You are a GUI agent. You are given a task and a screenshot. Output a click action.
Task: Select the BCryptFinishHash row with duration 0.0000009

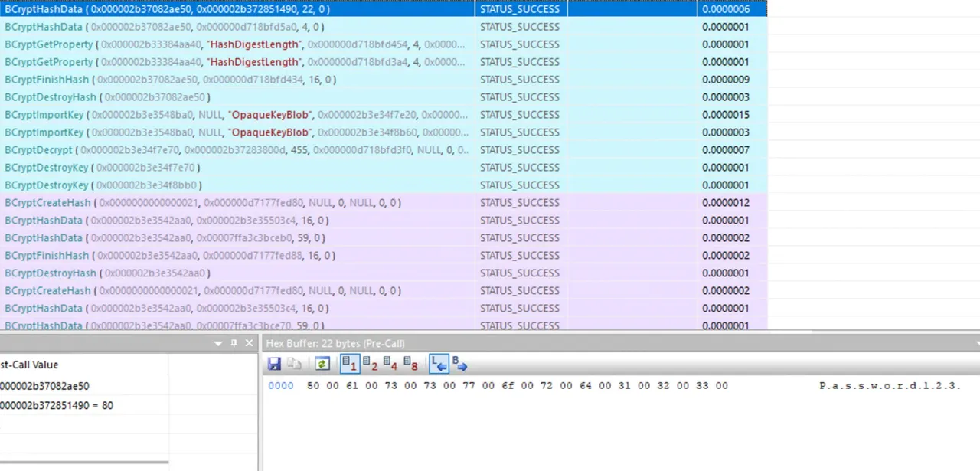pos(384,80)
